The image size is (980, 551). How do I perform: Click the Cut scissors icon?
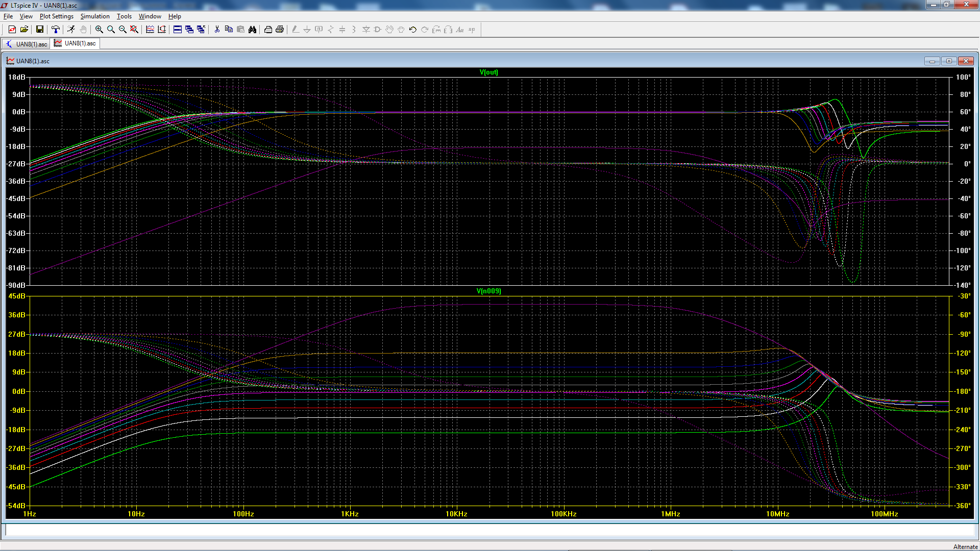[x=217, y=30]
